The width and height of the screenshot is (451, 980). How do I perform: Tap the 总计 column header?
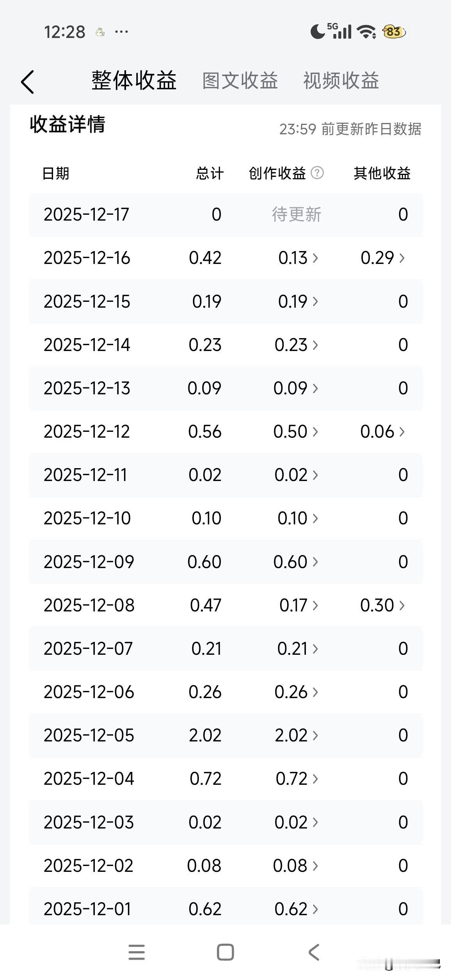[x=210, y=173]
